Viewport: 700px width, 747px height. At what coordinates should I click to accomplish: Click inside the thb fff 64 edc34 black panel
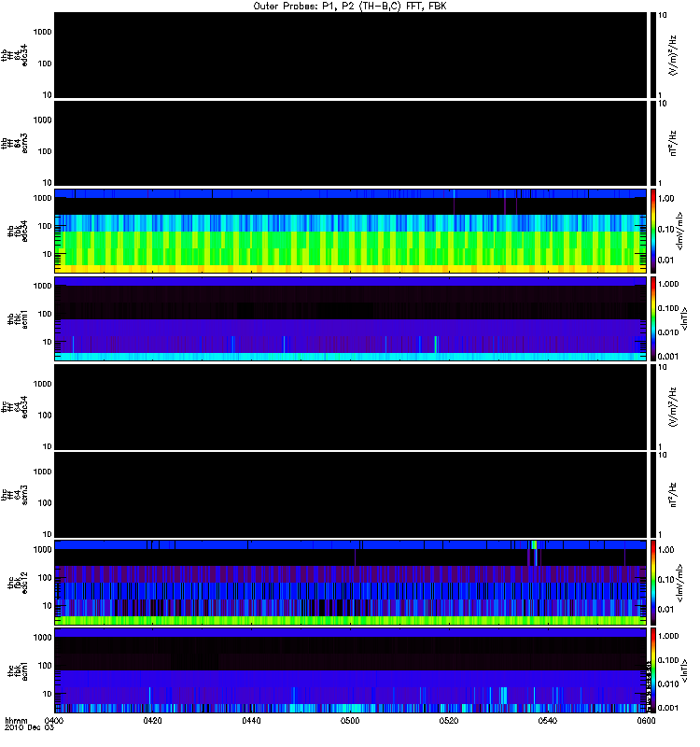[350, 55]
